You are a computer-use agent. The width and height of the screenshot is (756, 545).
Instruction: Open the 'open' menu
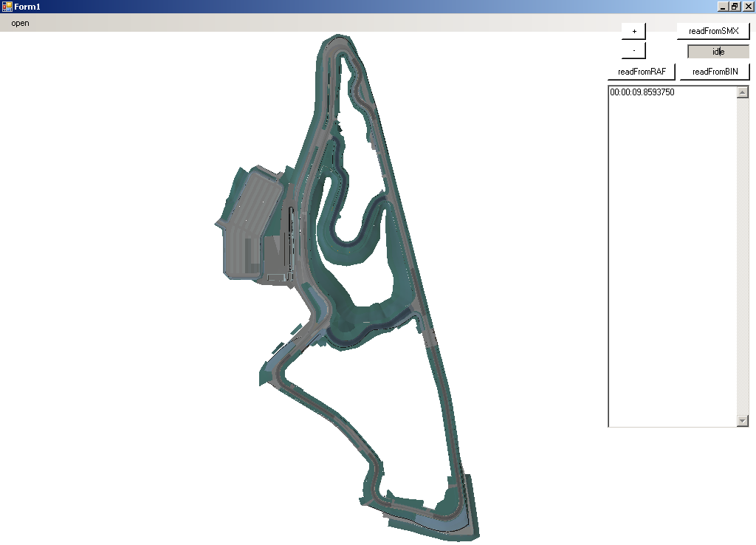20,23
